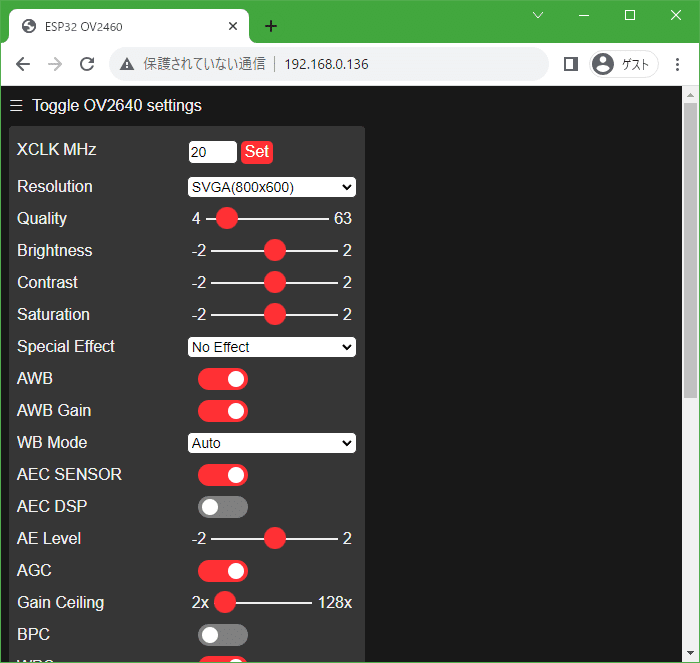Click the globe favicon on the tab
The height and width of the screenshot is (663, 700).
tap(29, 26)
